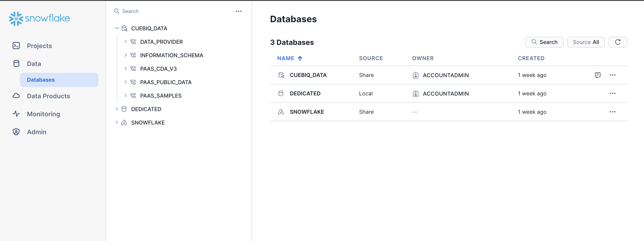Open the Data Products section
644x241 pixels.
(48, 96)
